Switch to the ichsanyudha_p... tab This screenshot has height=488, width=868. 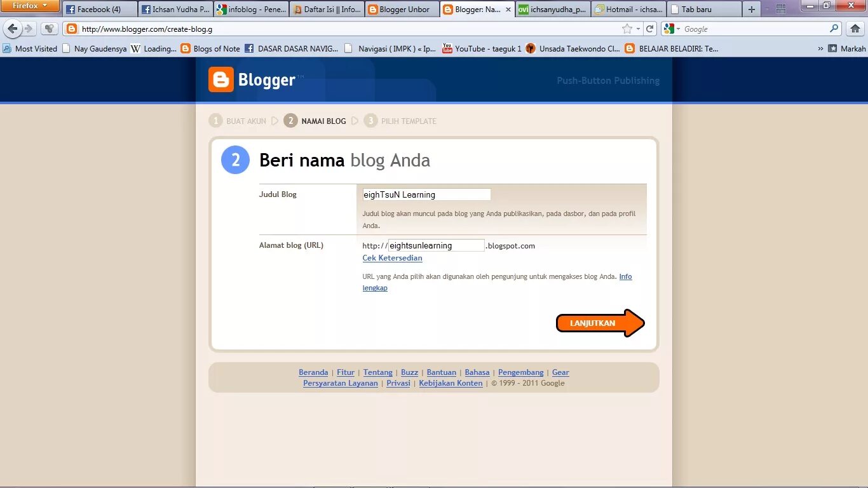click(552, 9)
